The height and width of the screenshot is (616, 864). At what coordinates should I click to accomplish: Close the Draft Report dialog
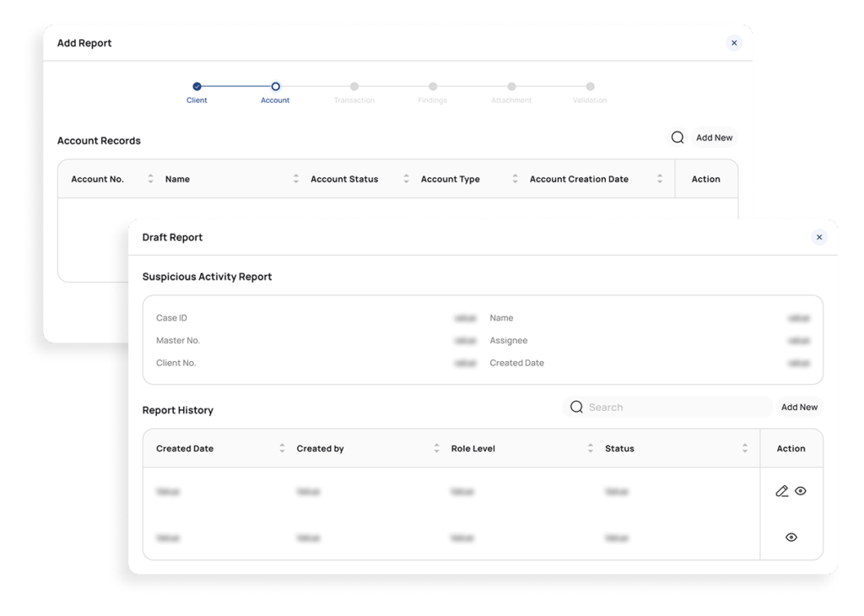[818, 238]
